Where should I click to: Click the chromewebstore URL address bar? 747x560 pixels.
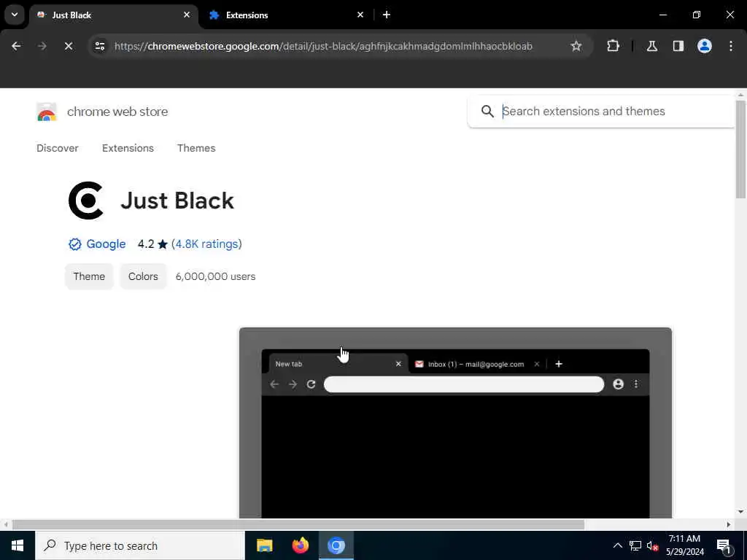[x=323, y=46]
